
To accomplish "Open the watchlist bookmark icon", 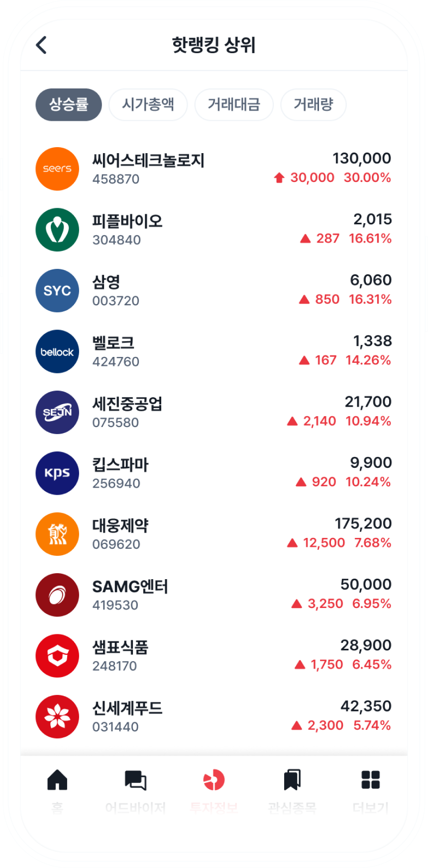I will (292, 780).
